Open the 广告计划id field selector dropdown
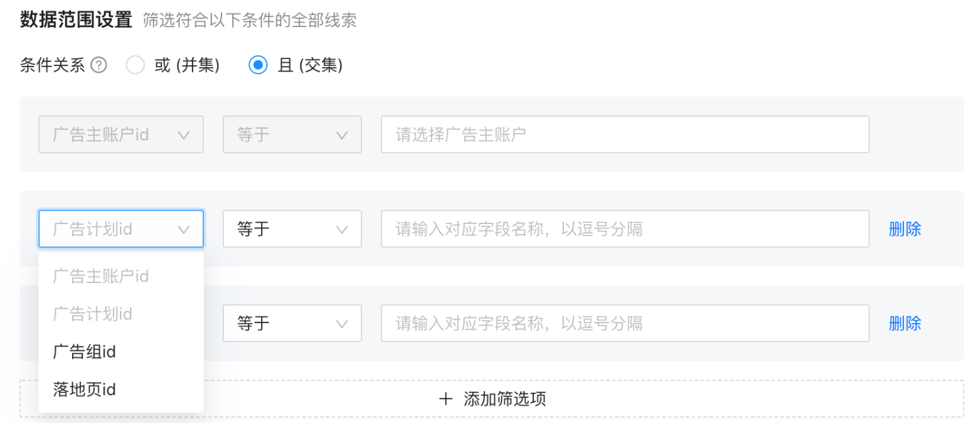980x423 pixels. 121,228
